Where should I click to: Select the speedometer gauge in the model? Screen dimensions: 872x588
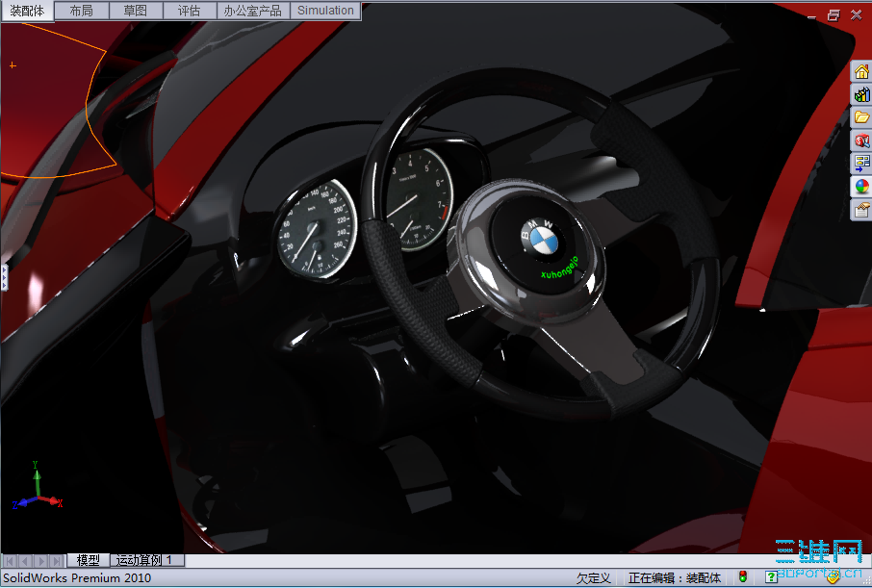tap(317, 229)
